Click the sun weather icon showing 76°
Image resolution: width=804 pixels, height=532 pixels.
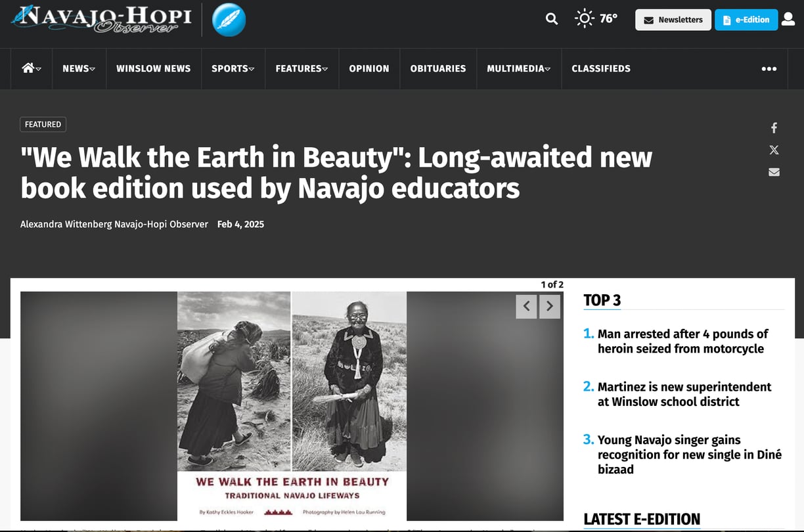(585, 18)
